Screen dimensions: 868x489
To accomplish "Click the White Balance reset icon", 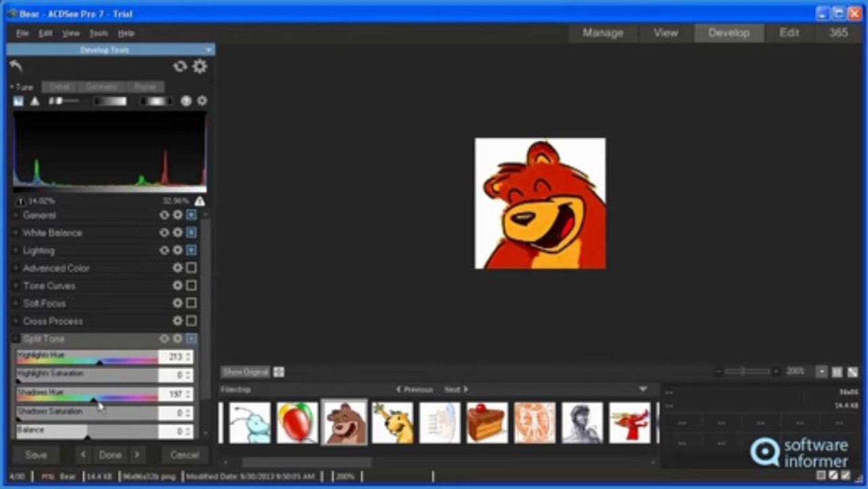I will (164, 233).
